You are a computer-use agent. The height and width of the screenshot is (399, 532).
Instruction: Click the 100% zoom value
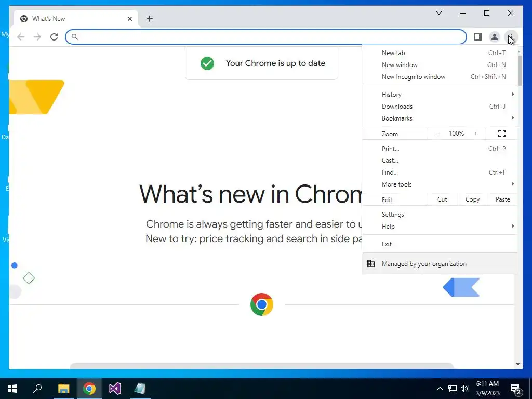(456, 134)
